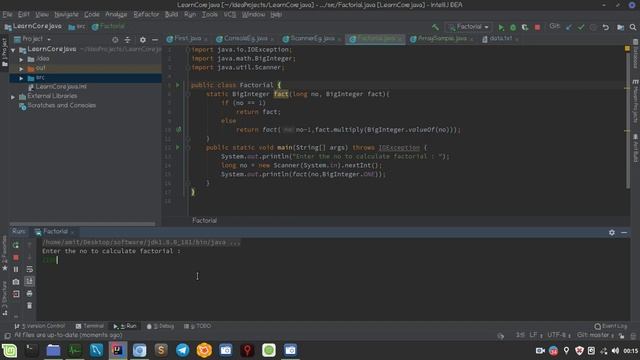640x360 pixels.
Task: Pause output in the Run panel
Action: (x=16, y=269)
